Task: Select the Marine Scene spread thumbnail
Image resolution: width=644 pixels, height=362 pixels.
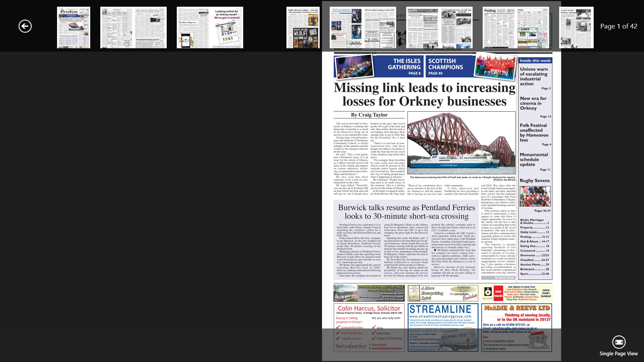Action: (439, 27)
